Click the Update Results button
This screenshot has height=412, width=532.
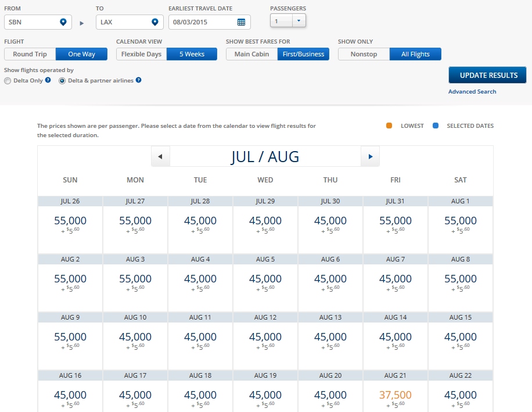(x=488, y=75)
